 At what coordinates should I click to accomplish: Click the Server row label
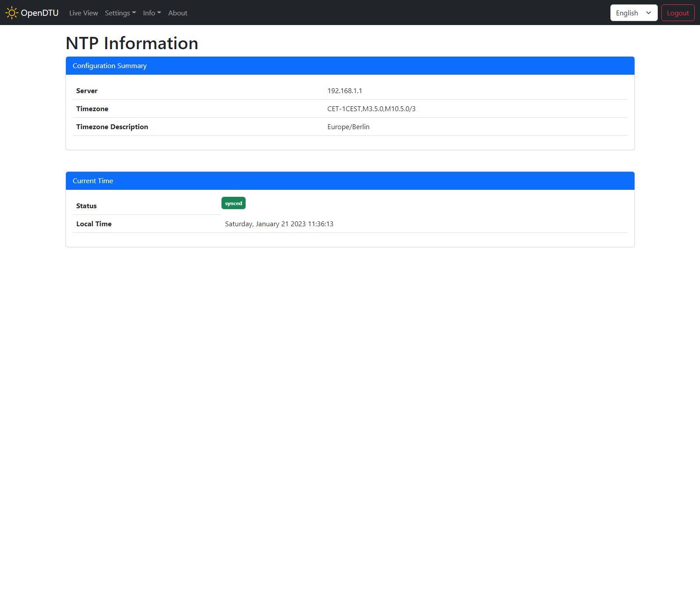(x=87, y=91)
